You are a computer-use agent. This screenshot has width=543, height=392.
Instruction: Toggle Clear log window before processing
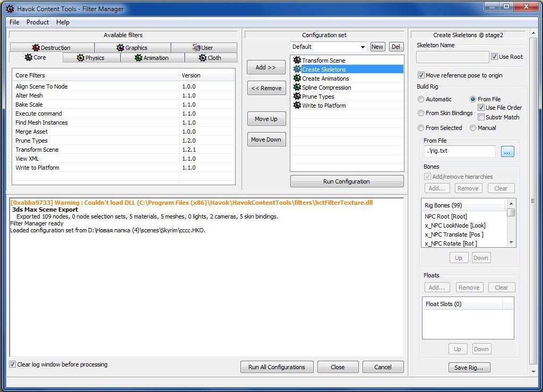12,364
